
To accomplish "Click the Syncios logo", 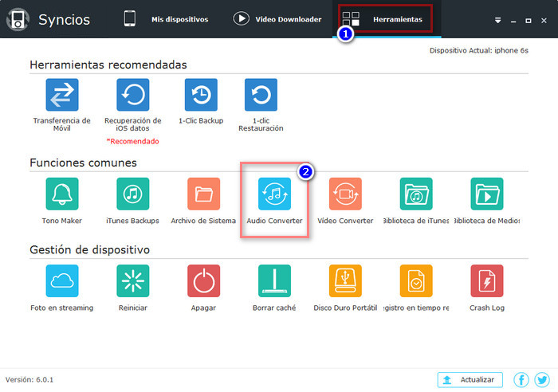I will click(x=18, y=20).
